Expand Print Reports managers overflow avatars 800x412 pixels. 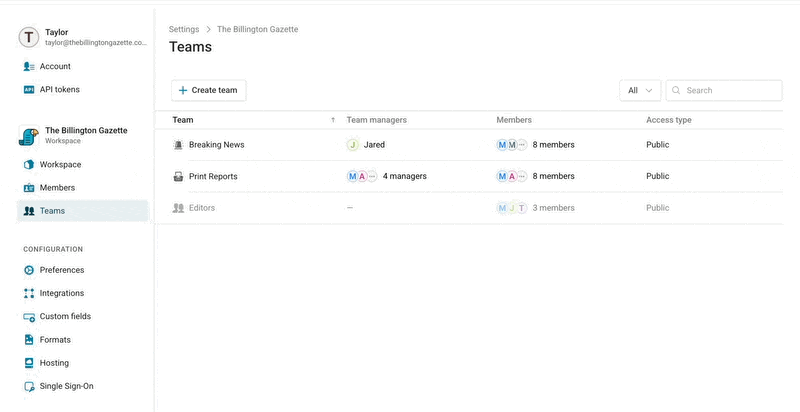point(372,176)
